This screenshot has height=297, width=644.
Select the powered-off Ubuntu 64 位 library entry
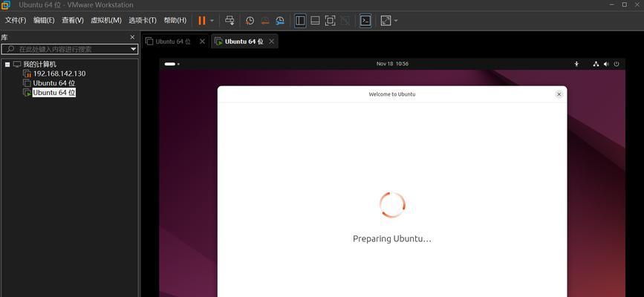click(x=54, y=83)
